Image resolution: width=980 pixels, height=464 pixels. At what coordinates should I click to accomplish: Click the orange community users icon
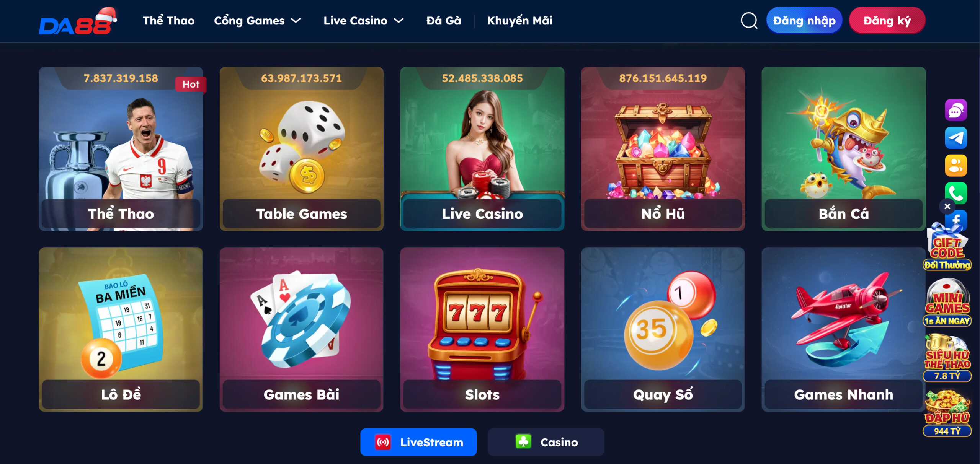pyautogui.click(x=955, y=165)
